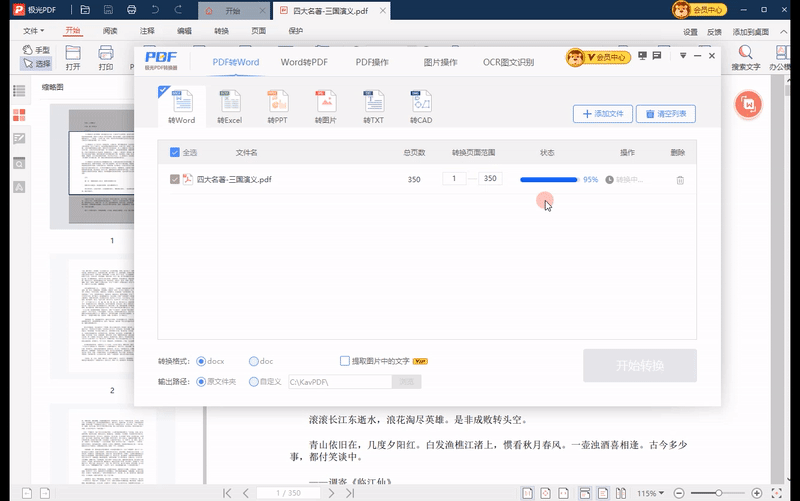Choose the 转PPT conversion icon
Viewport: 800px width, 501px height.
point(277,103)
